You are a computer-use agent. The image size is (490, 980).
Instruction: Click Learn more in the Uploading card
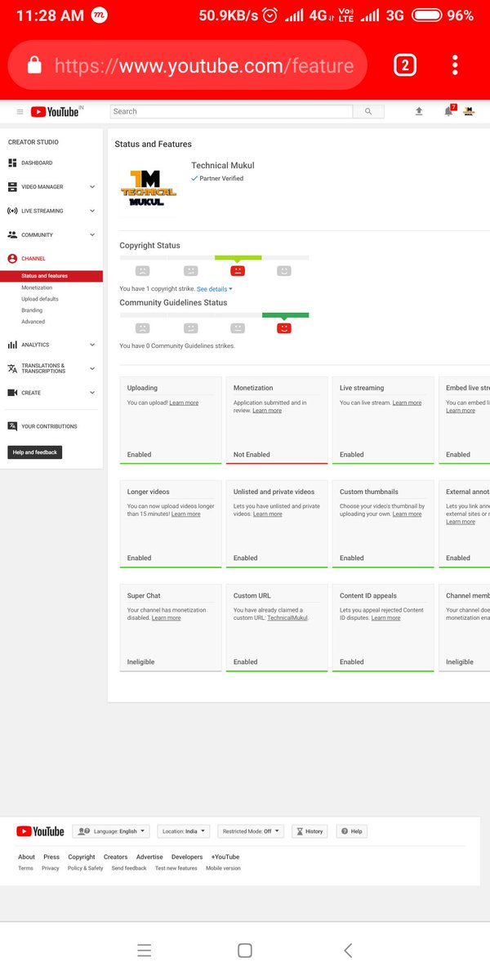[x=184, y=403]
